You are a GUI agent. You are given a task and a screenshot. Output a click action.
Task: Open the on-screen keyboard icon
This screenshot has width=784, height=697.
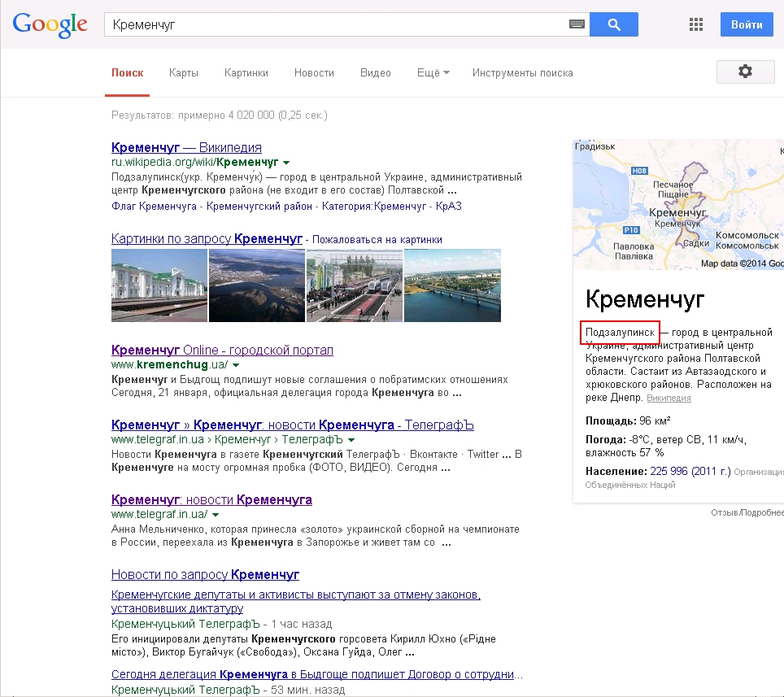click(577, 25)
